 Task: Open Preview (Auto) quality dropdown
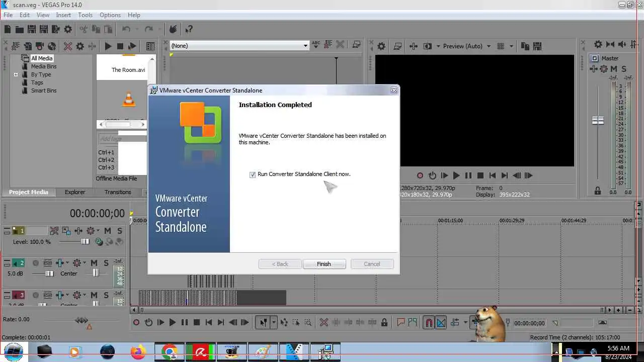(x=489, y=46)
